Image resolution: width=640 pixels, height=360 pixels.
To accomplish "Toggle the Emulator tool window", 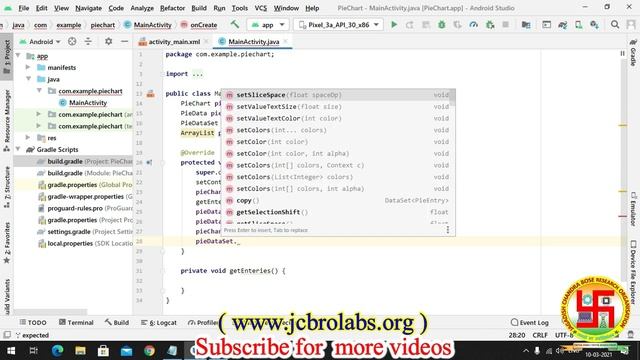I will pyautogui.click(x=633, y=208).
